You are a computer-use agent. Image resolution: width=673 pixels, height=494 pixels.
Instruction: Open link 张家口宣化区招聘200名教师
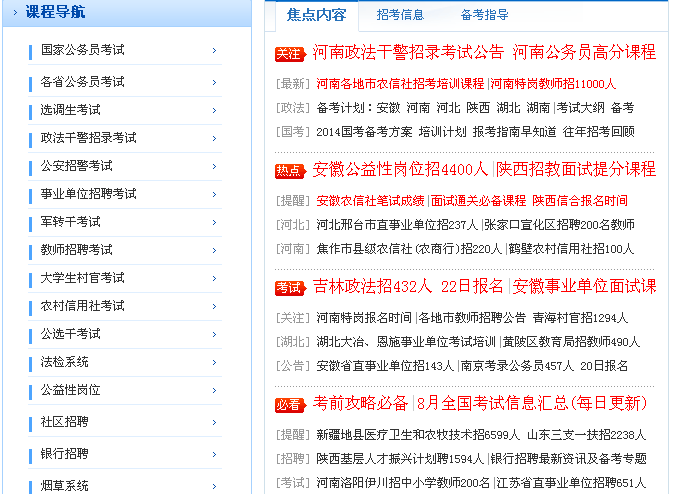pyautogui.click(x=559, y=224)
